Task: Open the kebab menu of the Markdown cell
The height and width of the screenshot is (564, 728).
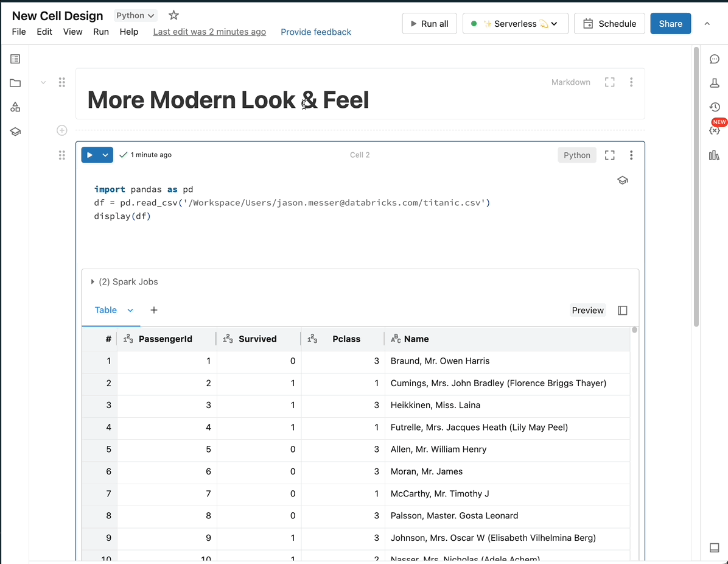Action: (631, 82)
